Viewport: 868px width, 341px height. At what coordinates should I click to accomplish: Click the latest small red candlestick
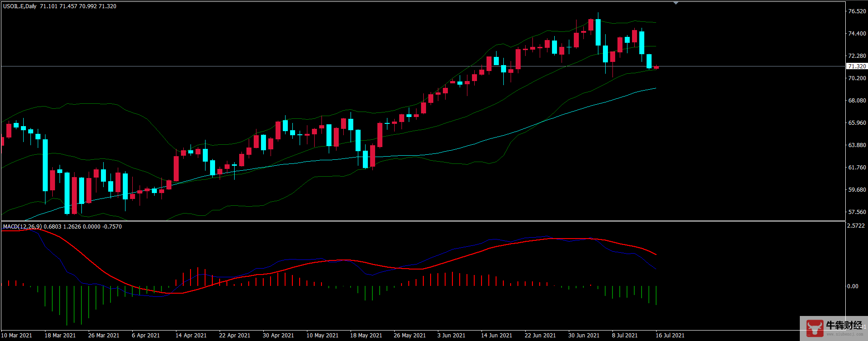656,68
